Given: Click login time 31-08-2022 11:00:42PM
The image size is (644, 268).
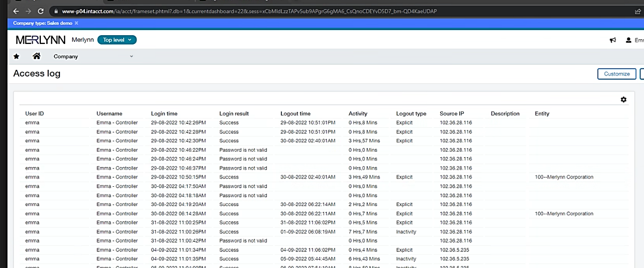Looking at the screenshot, I should point(178,241).
